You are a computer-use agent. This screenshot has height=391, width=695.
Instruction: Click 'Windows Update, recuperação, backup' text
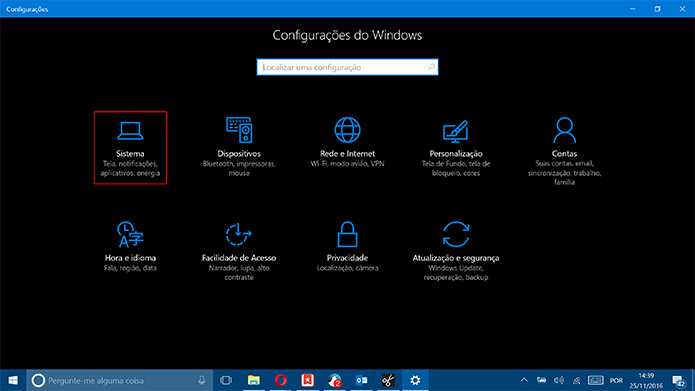click(x=456, y=273)
